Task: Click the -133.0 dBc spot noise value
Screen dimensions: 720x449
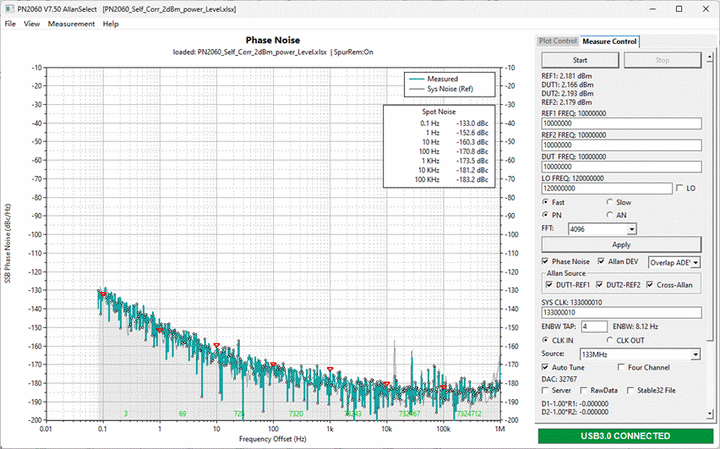Action: click(472, 123)
